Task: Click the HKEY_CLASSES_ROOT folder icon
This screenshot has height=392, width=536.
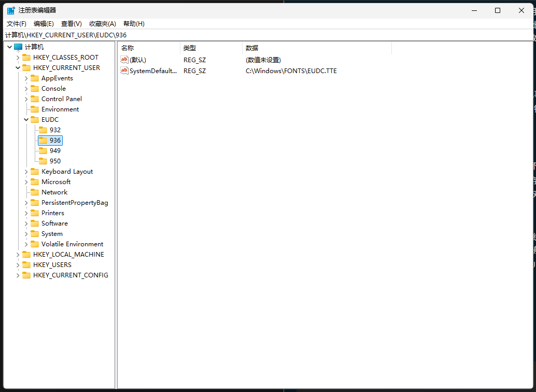Action: coord(26,58)
